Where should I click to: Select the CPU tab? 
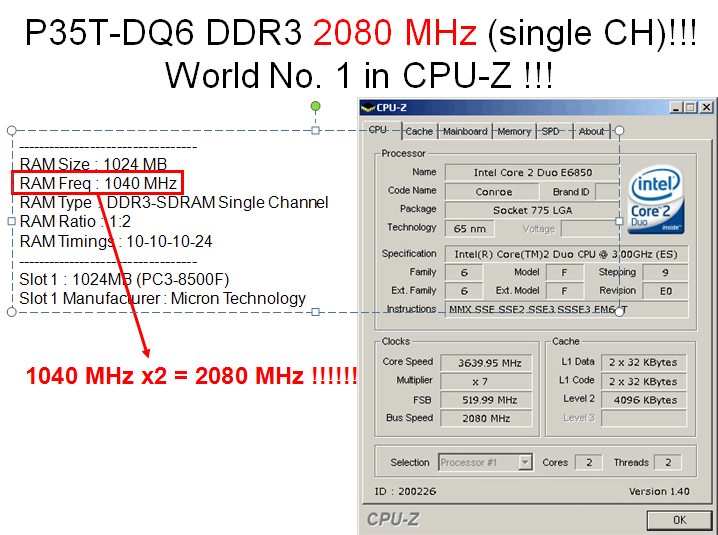[378, 130]
